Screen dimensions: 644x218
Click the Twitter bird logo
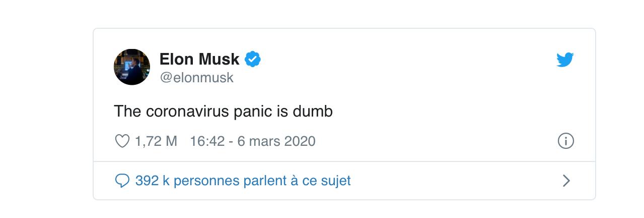click(565, 60)
